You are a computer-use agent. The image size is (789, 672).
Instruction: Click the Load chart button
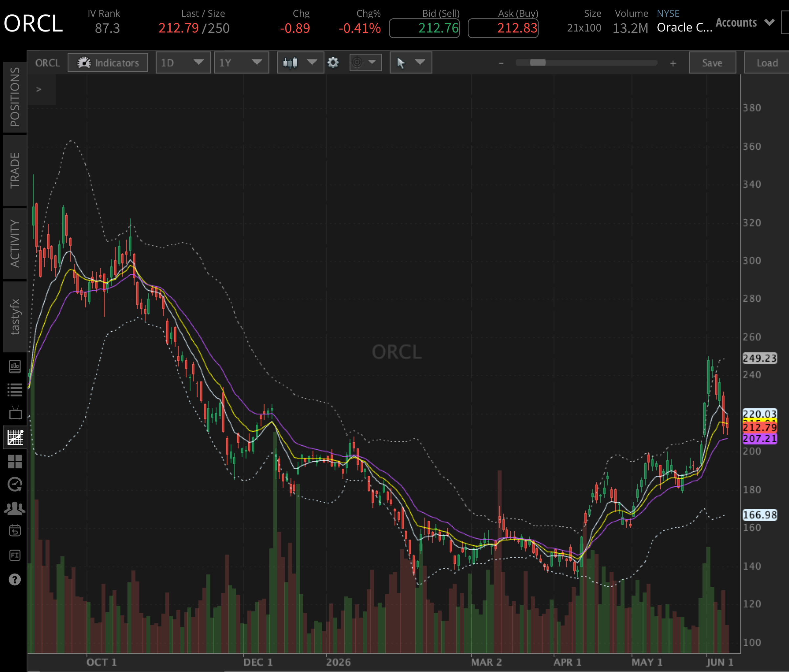pyautogui.click(x=767, y=63)
